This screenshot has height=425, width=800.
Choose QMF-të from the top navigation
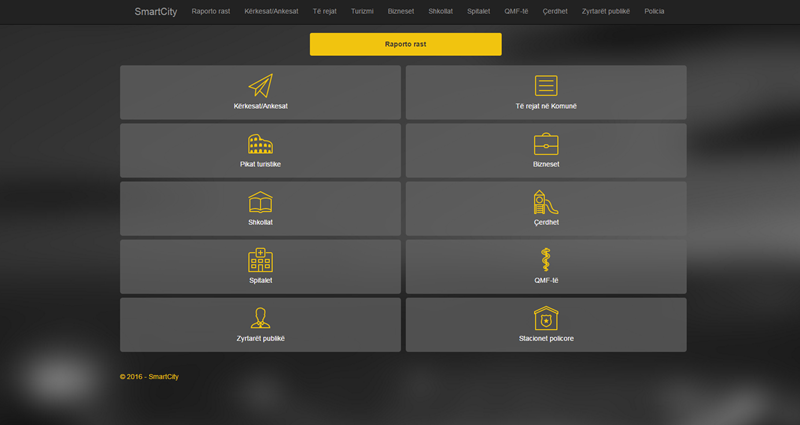[x=516, y=11]
